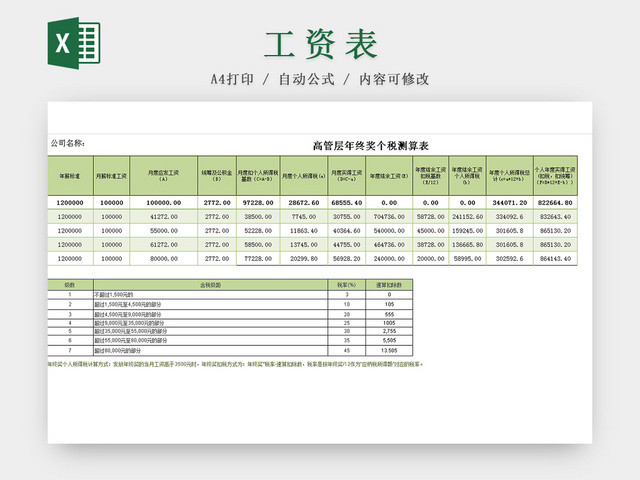The width and height of the screenshot is (640, 480).
Task: Click the 超过80,000元的部分 bracket row
Action: point(230,351)
